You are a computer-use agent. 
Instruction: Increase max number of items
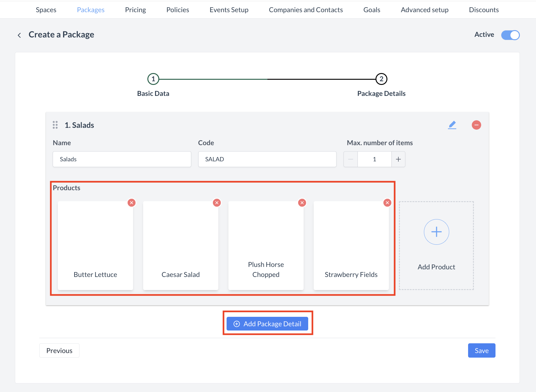(x=398, y=159)
